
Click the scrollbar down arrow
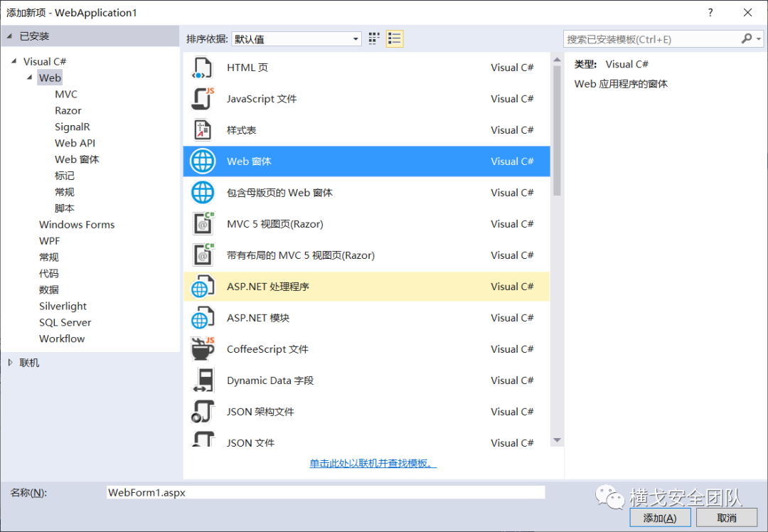click(557, 440)
